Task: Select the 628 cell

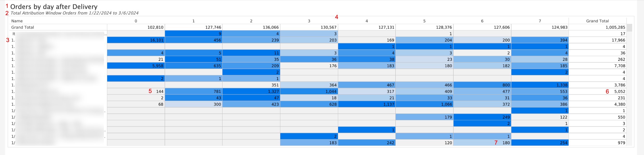Action: [309, 104]
